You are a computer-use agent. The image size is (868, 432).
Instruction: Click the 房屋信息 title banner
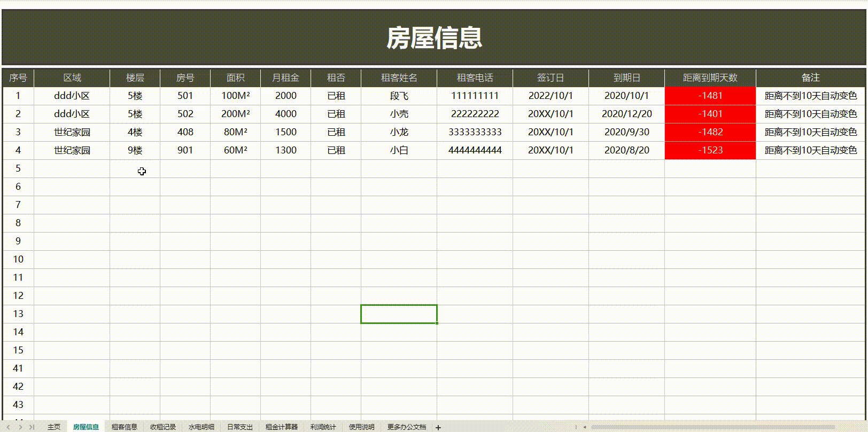click(434, 37)
